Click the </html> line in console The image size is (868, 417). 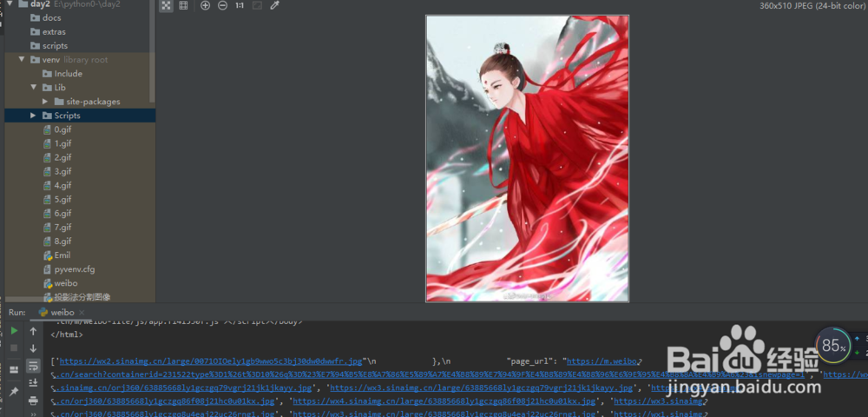[67, 334]
